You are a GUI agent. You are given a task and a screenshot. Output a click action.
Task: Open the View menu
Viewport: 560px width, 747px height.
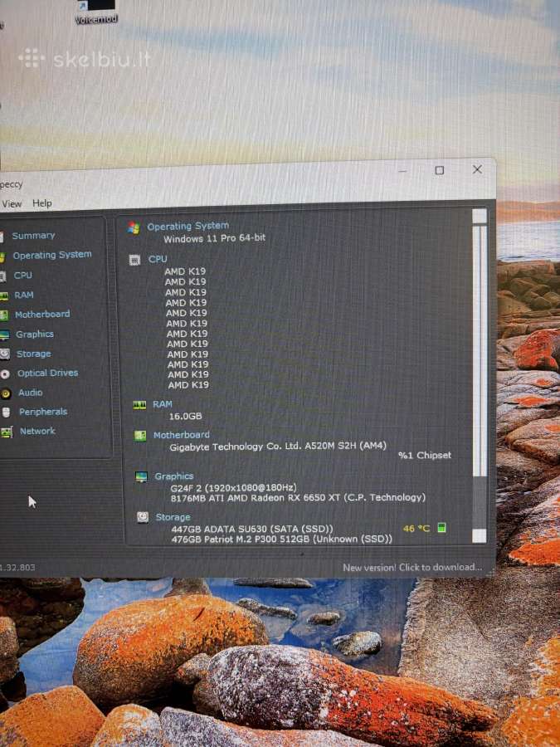tap(12, 204)
